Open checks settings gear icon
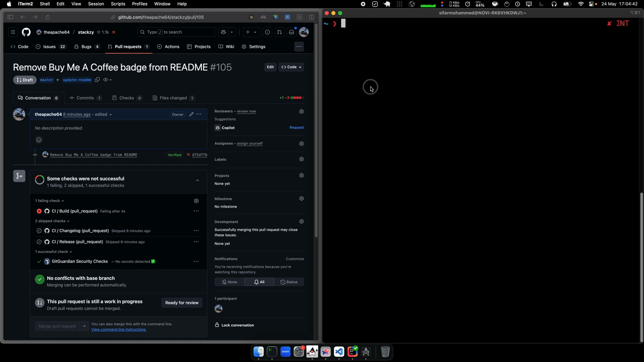Viewport: 644px width, 362px height. pos(196,201)
